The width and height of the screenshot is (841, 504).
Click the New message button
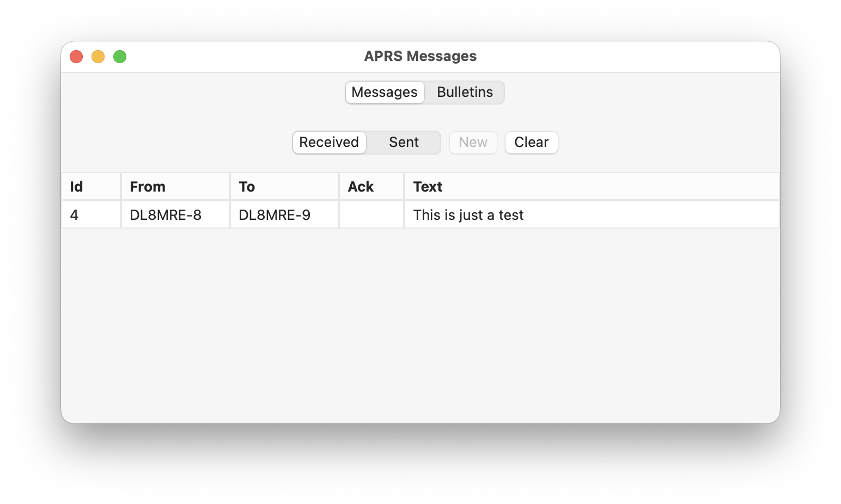pyautogui.click(x=473, y=143)
